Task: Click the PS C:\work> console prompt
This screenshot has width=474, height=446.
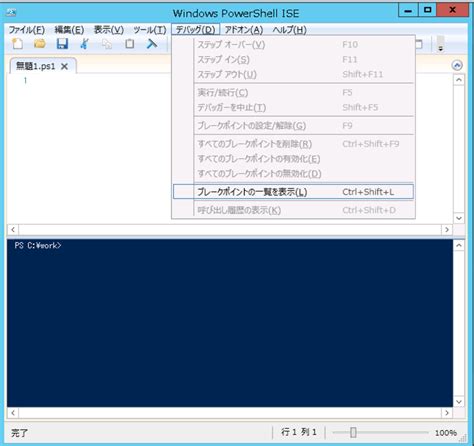Action: click(x=38, y=246)
